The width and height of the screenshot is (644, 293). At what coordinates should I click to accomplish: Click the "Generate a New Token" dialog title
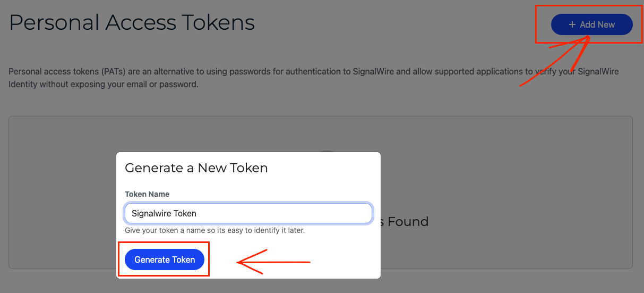point(196,168)
